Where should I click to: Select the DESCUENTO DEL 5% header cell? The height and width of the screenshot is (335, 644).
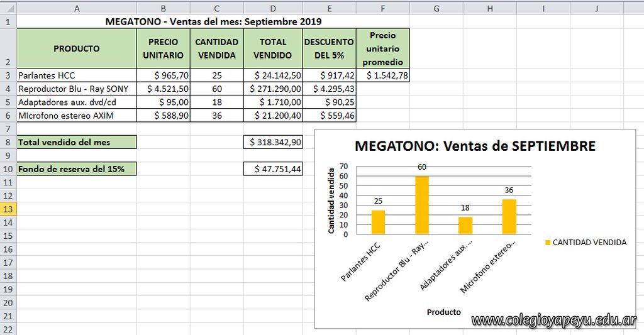pos(329,48)
